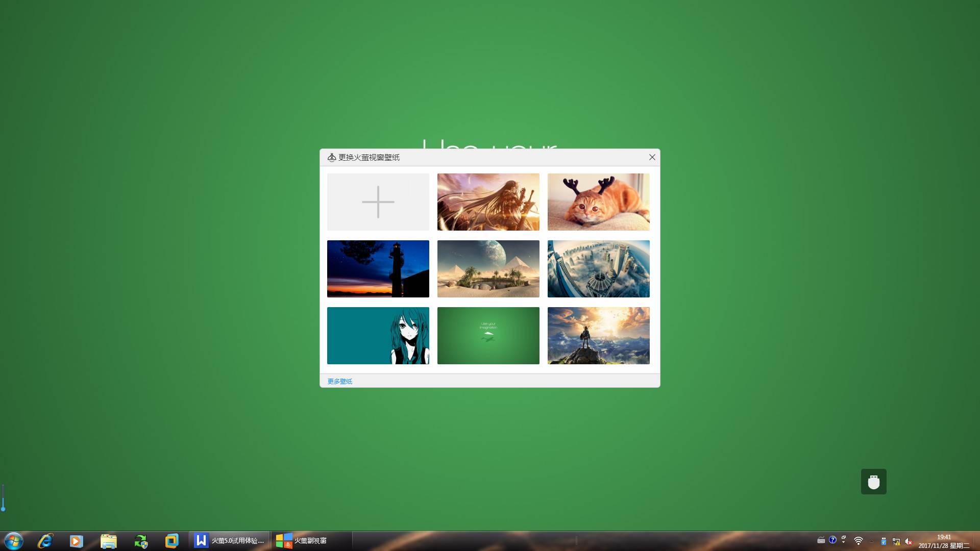Switch to 火萤5.0试用体验 document taskbar item
This screenshot has width=980, height=551.
(230, 541)
